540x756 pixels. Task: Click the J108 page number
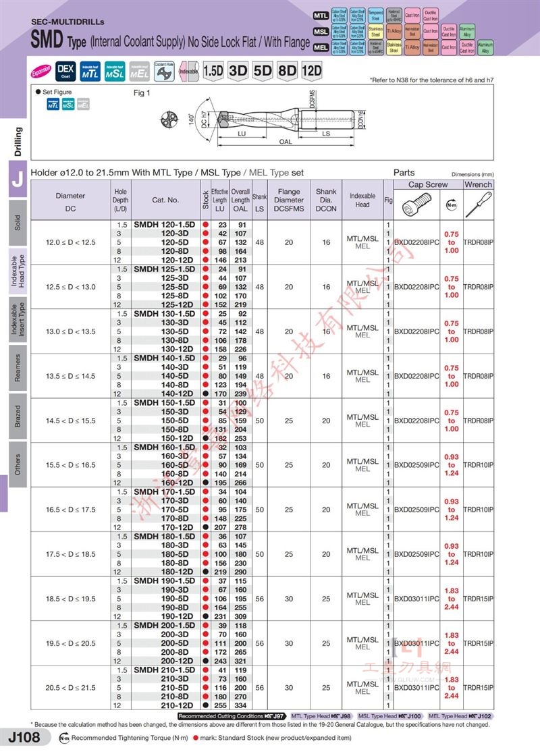pos(24,737)
